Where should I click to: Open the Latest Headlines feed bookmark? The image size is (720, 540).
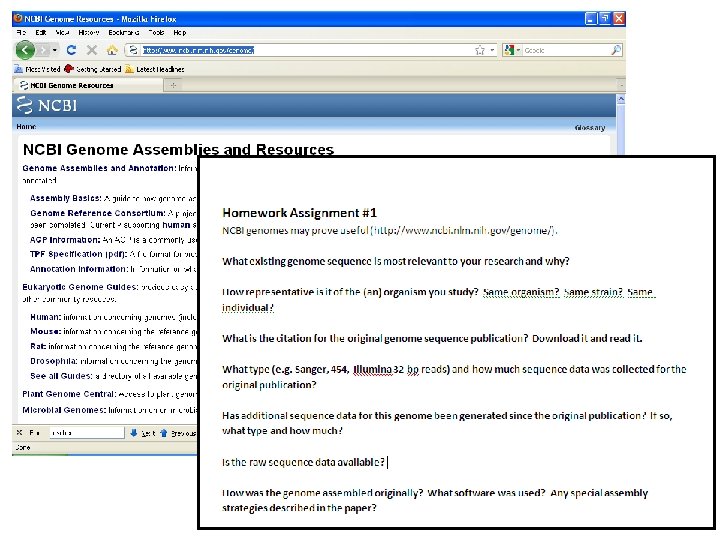point(155,69)
